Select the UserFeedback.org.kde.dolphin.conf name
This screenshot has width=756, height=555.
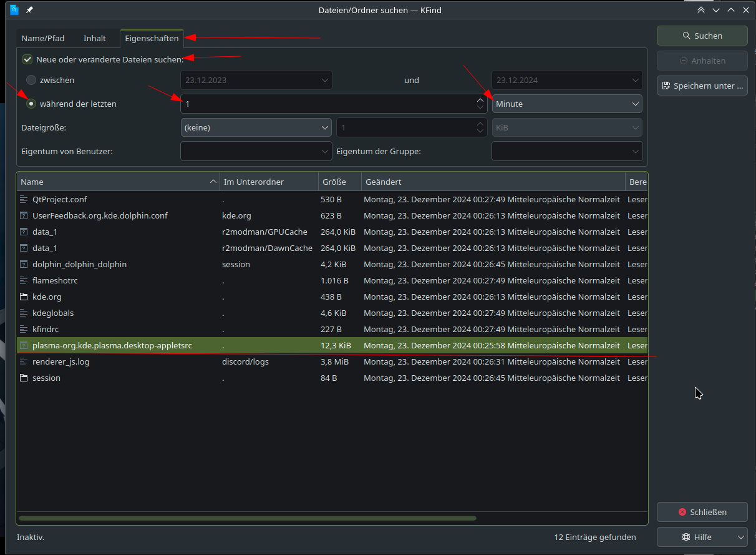click(100, 215)
